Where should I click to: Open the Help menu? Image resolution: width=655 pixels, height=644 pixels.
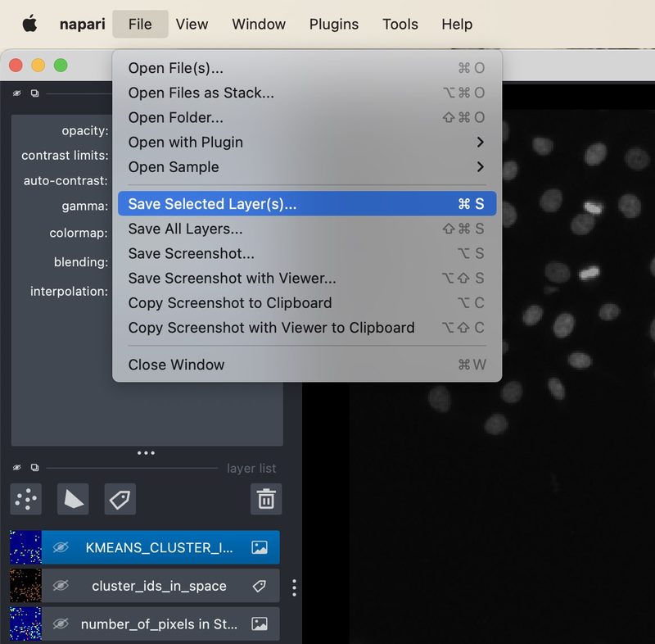click(x=457, y=25)
